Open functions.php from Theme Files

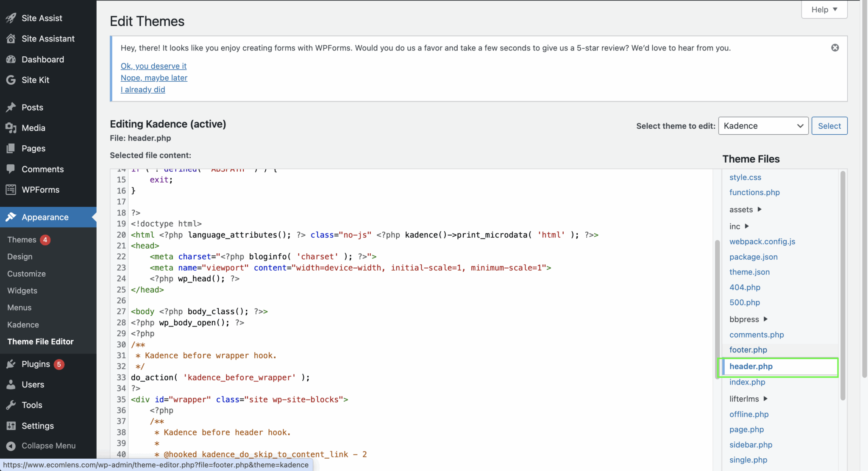754,192
